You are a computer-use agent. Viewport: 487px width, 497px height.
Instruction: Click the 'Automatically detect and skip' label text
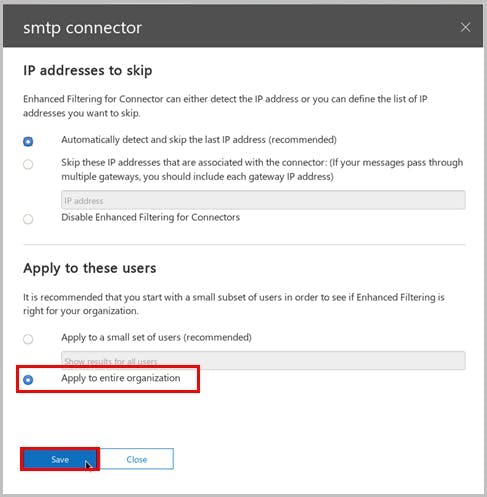click(x=199, y=140)
